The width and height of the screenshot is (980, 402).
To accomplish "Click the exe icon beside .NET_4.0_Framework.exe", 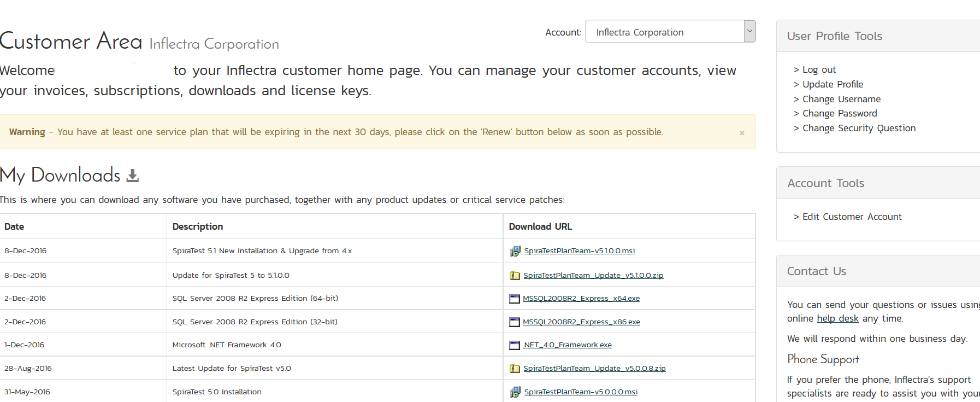I will (x=514, y=345).
